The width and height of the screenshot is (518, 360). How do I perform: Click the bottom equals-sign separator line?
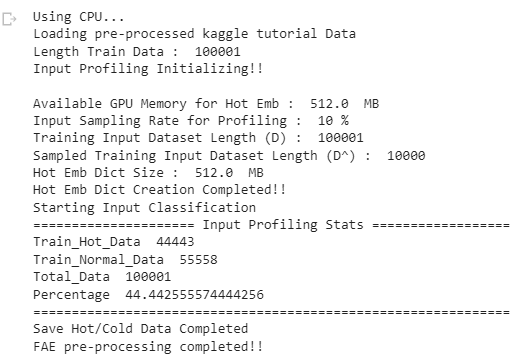coord(271,312)
